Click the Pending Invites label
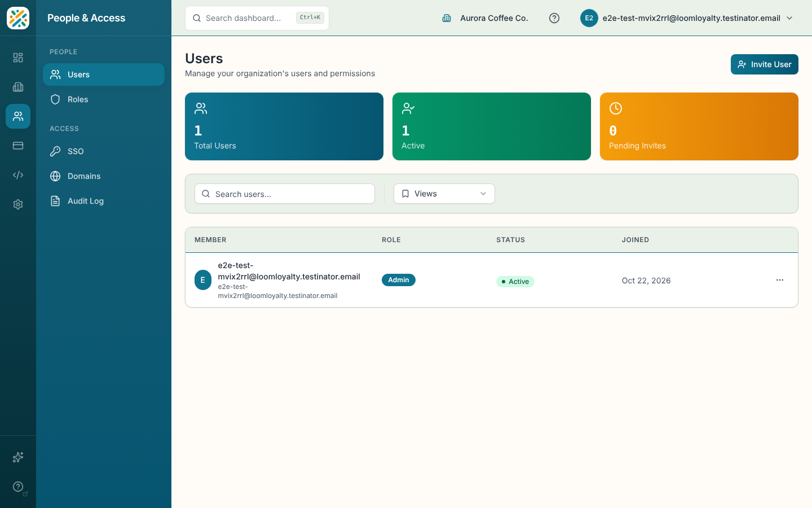This screenshot has width=812, height=508. click(637, 146)
